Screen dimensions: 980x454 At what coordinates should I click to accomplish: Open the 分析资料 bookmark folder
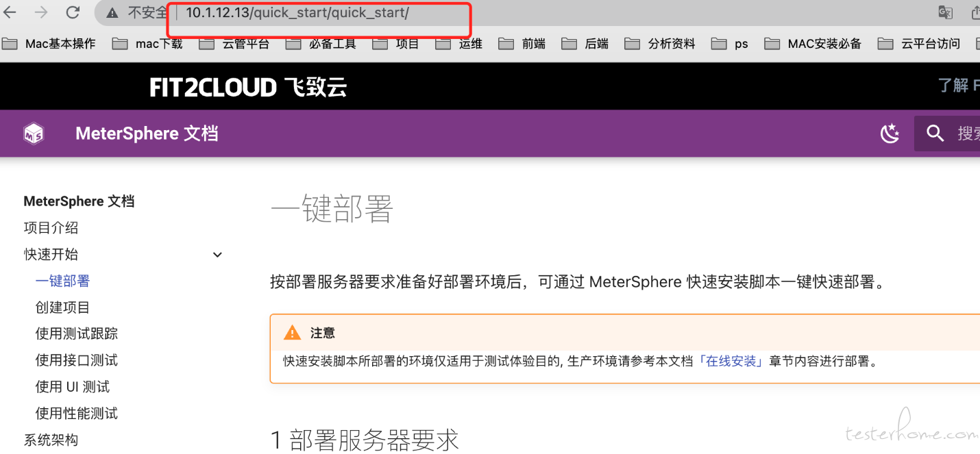click(661, 44)
